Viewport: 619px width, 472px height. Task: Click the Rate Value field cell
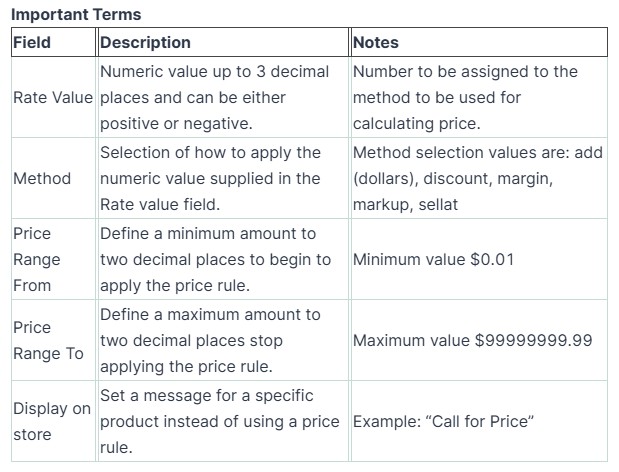click(x=53, y=98)
